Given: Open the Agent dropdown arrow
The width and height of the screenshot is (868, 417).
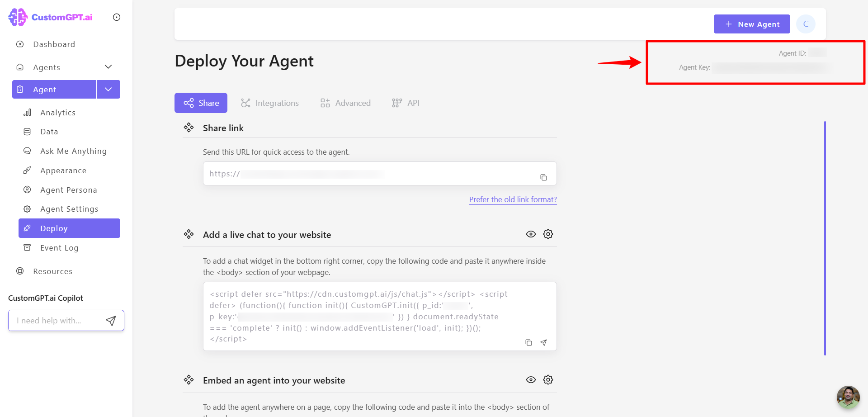Looking at the screenshot, I should click(108, 90).
